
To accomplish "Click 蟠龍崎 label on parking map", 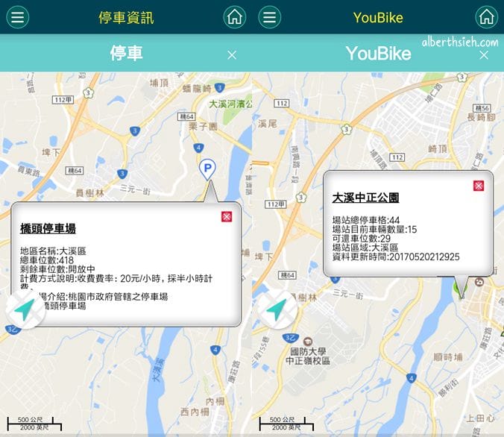I will click(x=197, y=89).
